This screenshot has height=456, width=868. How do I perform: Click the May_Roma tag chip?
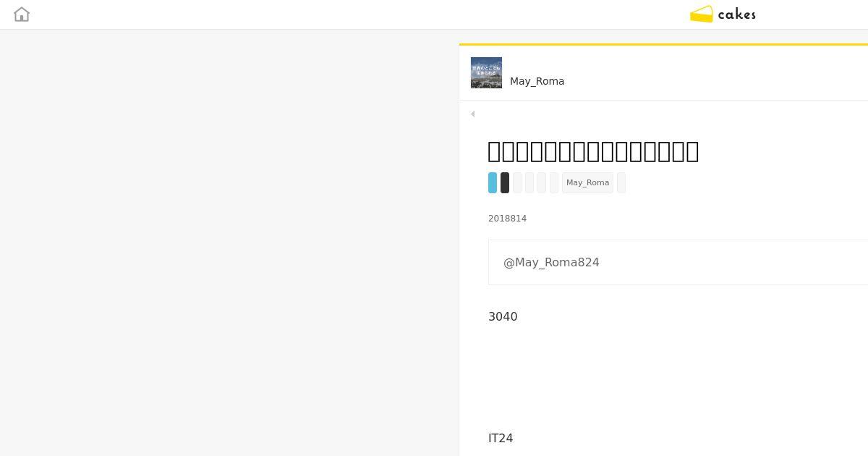click(x=587, y=182)
